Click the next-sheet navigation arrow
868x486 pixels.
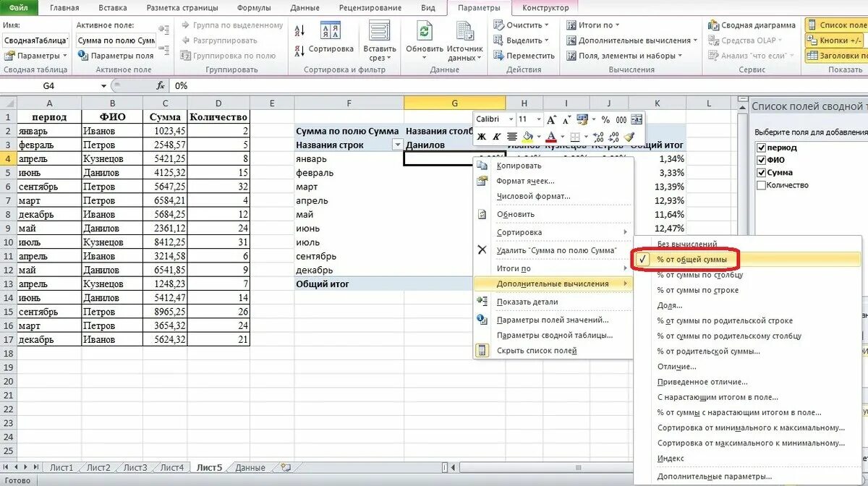(25, 468)
